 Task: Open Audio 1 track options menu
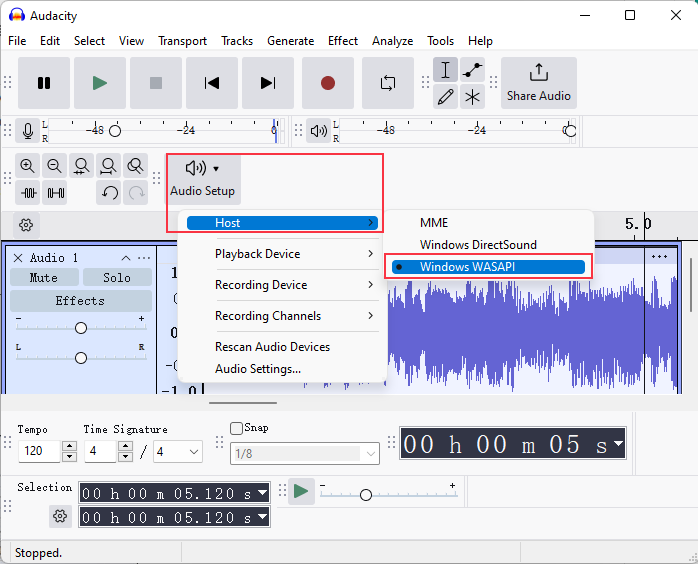[144, 258]
